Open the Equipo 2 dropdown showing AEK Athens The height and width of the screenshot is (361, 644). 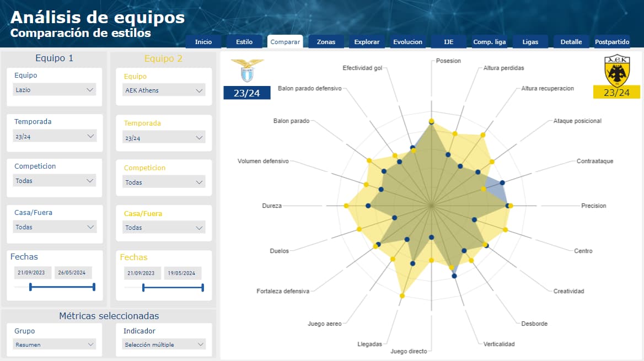coord(164,90)
